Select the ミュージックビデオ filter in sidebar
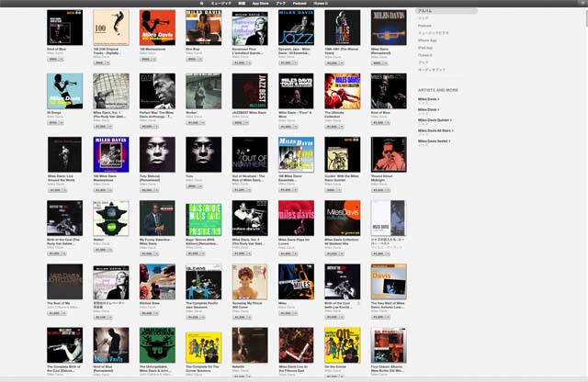 tap(434, 33)
